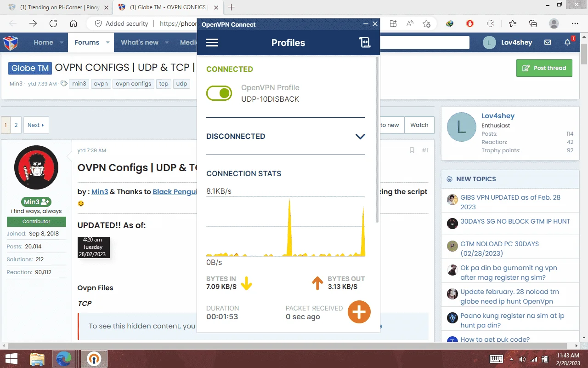Open GTM NOLOAD PC 30DAYS topic
Image resolution: width=588 pixels, height=368 pixels.
coord(499,248)
